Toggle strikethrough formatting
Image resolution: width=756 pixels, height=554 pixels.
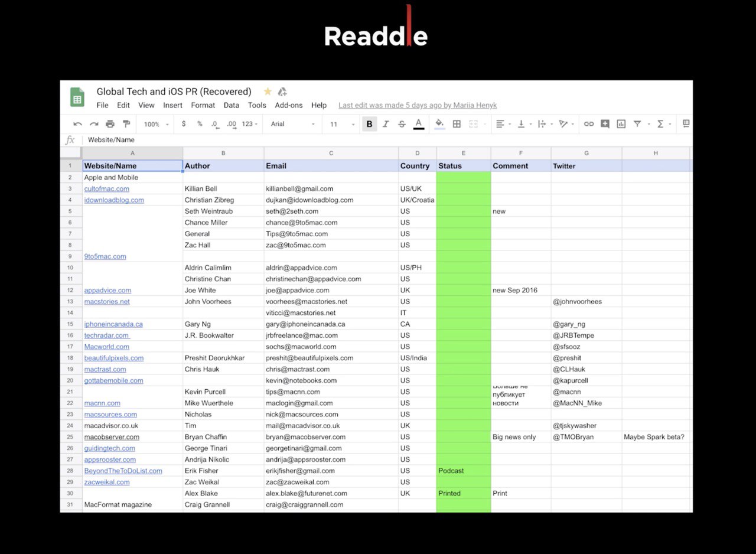[x=402, y=124]
